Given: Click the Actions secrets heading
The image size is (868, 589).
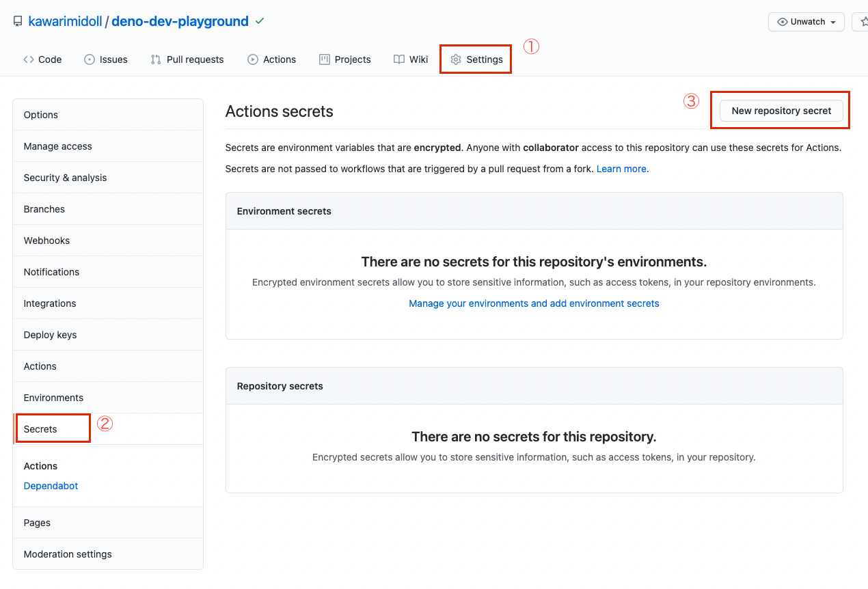Looking at the screenshot, I should pyautogui.click(x=280, y=111).
